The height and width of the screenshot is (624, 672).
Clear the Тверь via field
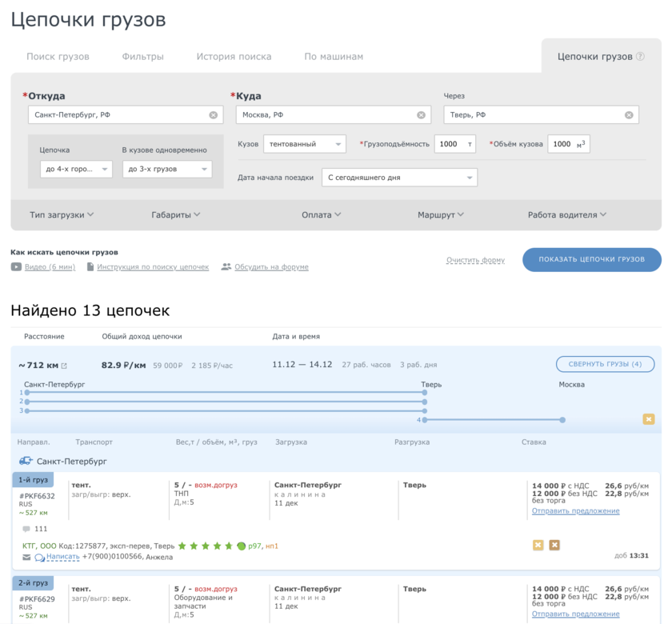pyautogui.click(x=629, y=115)
